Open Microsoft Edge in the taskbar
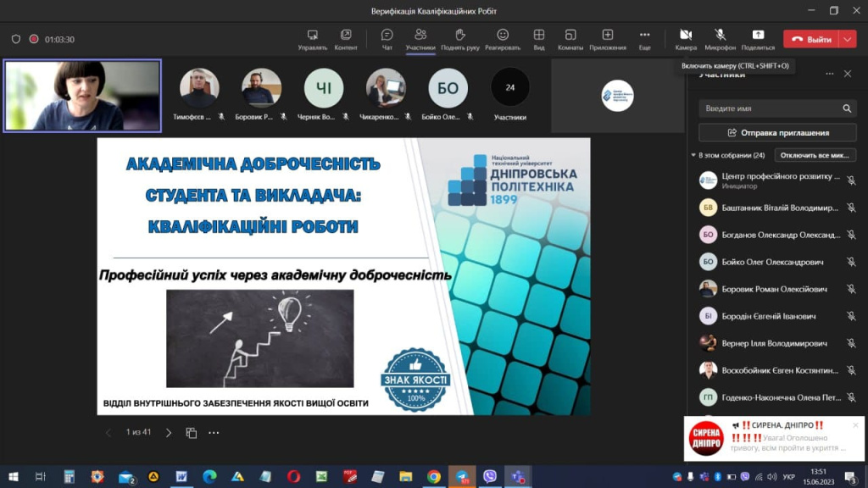 coord(209,476)
